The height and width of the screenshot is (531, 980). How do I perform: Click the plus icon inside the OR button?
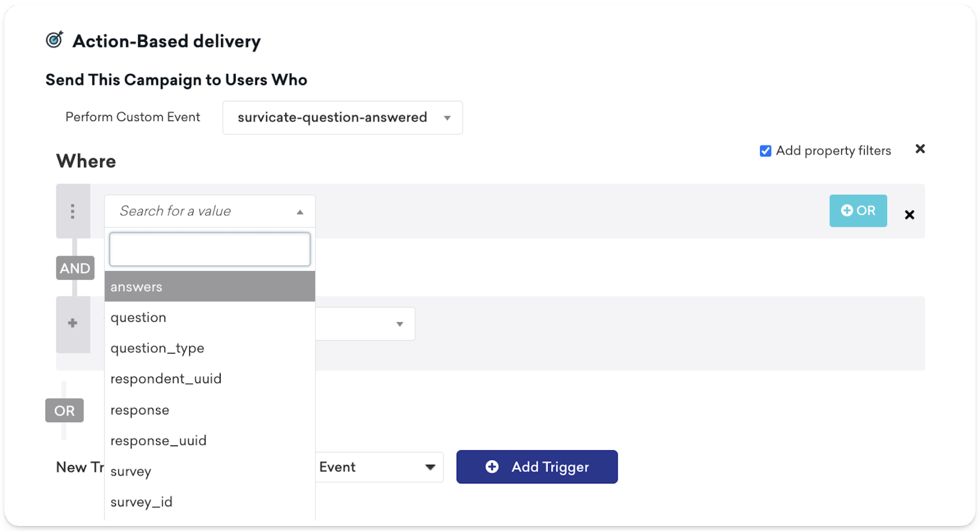click(x=847, y=210)
